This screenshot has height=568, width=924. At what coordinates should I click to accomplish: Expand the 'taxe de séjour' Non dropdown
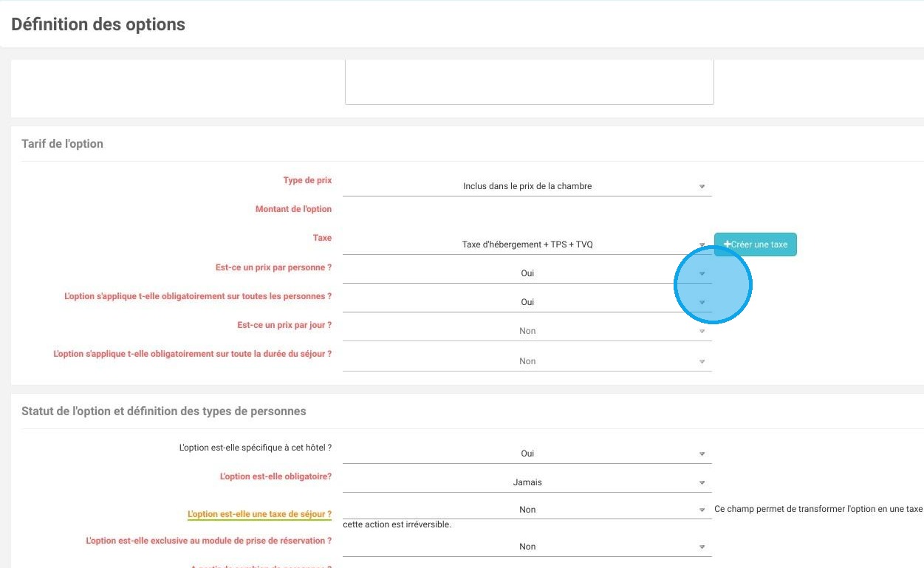coord(527,510)
